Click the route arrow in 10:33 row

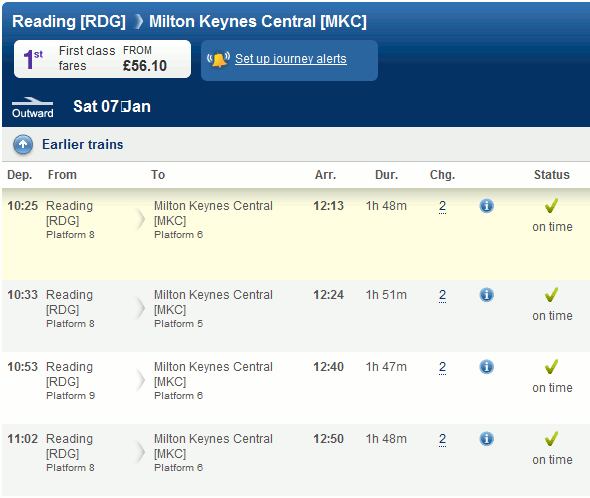tap(140, 308)
